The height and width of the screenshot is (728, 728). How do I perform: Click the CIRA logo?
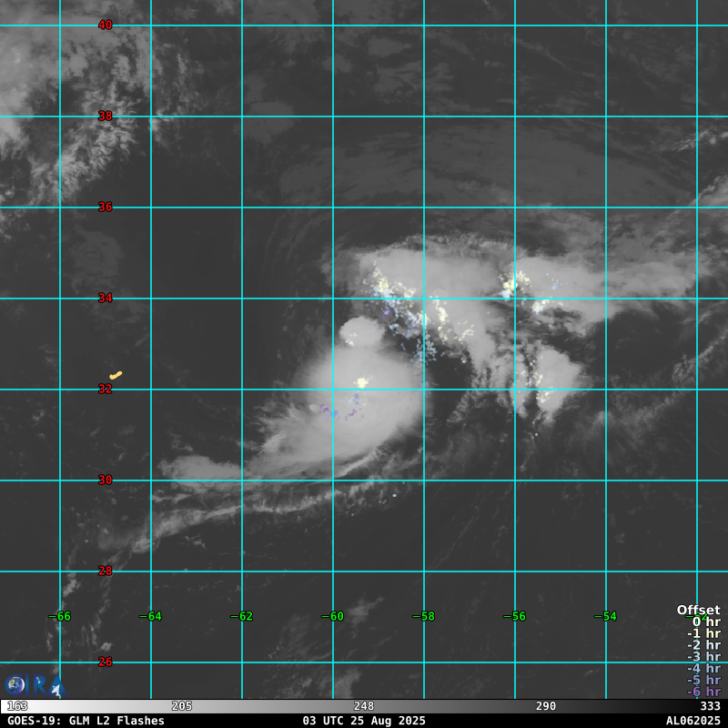coord(35,685)
